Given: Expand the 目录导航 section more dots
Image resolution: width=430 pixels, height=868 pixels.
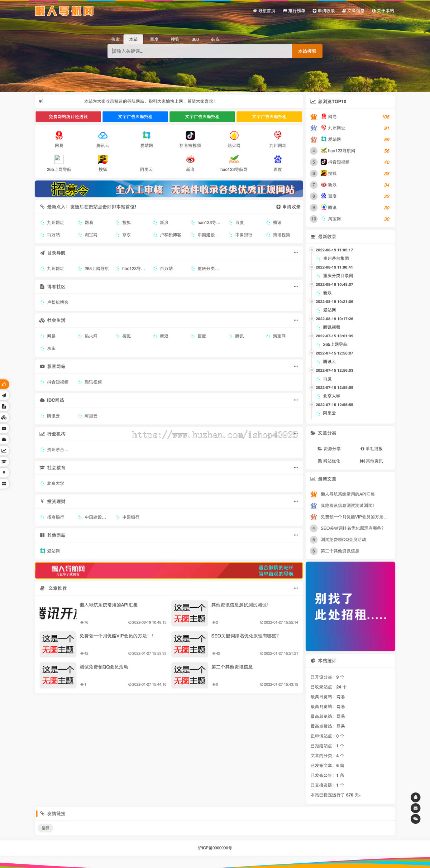Looking at the screenshot, I should tap(296, 253).
